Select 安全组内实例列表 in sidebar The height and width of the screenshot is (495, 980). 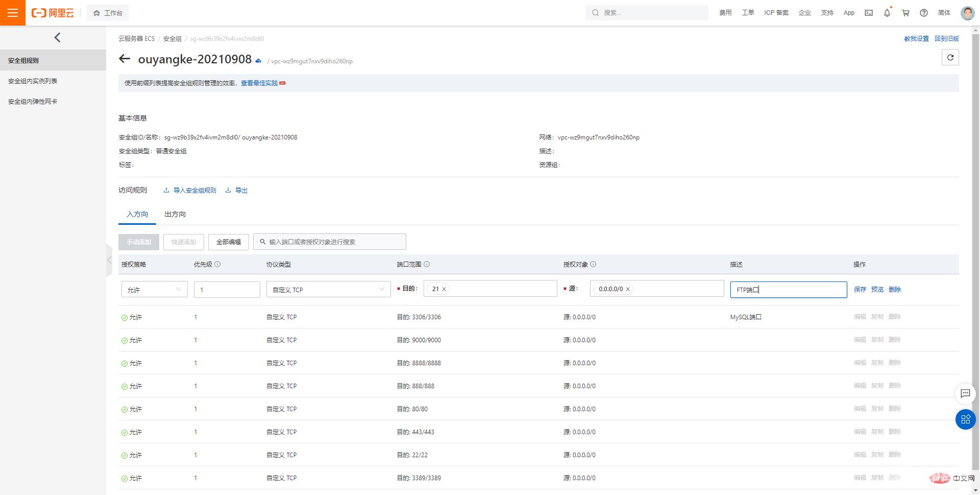pos(33,81)
